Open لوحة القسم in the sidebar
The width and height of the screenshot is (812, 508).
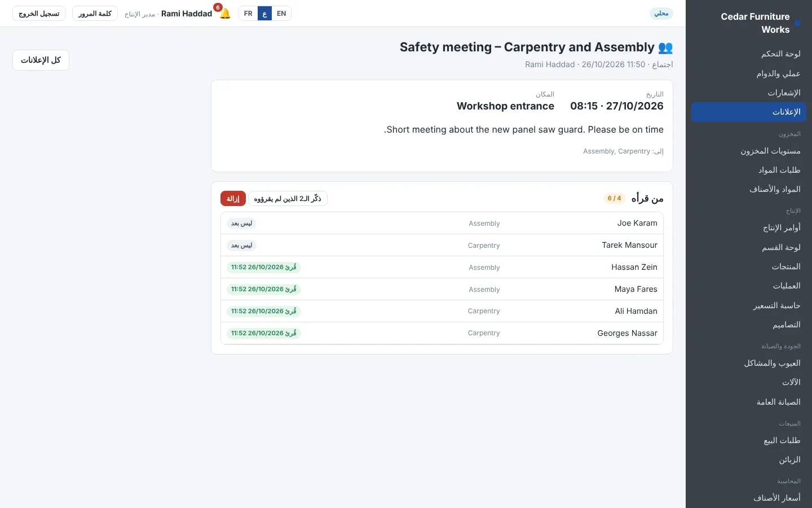coord(748,247)
